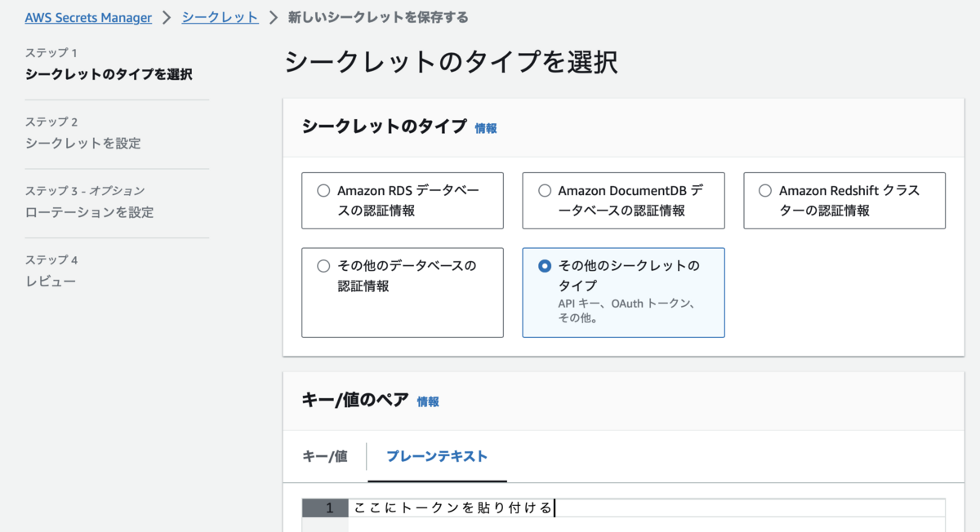Viewport: 980px width, 532px height.
Task: Go to シークレット breadcrumb link
Action: click(x=220, y=17)
